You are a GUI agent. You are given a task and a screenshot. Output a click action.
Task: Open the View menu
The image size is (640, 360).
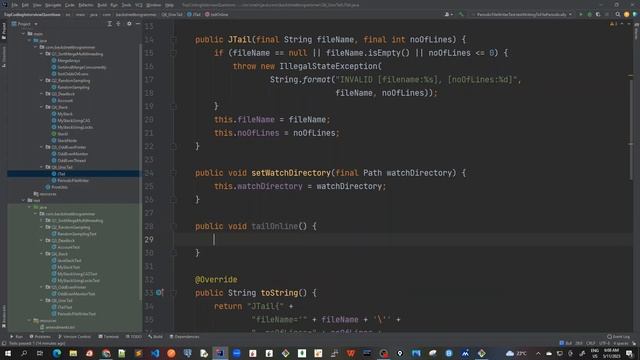[37, 5]
